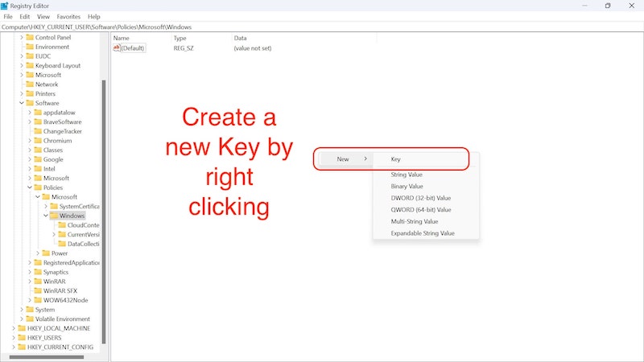
Task: Select the Synaptics folder icon
Action: tap(38, 272)
